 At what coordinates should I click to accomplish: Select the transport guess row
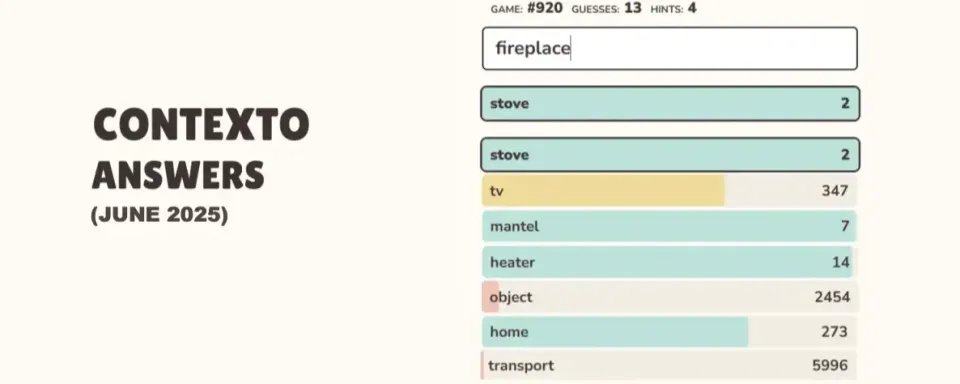pos(670,366)
